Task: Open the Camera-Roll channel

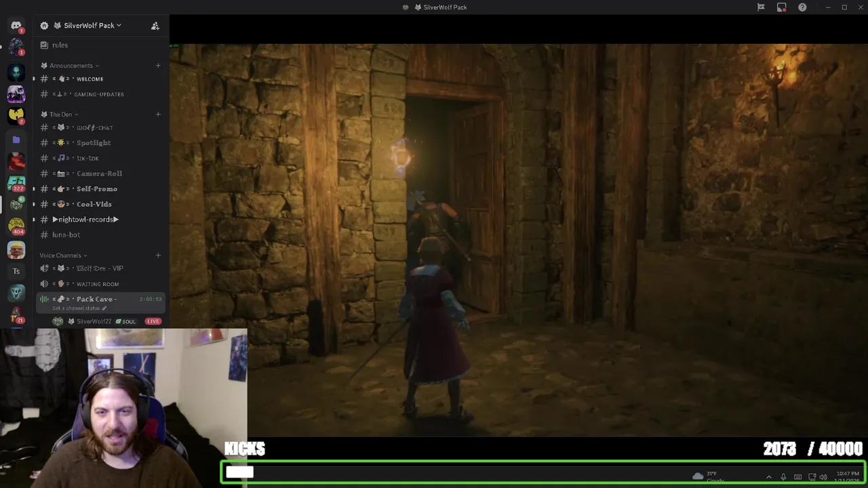Action: (x=98, y=174)
